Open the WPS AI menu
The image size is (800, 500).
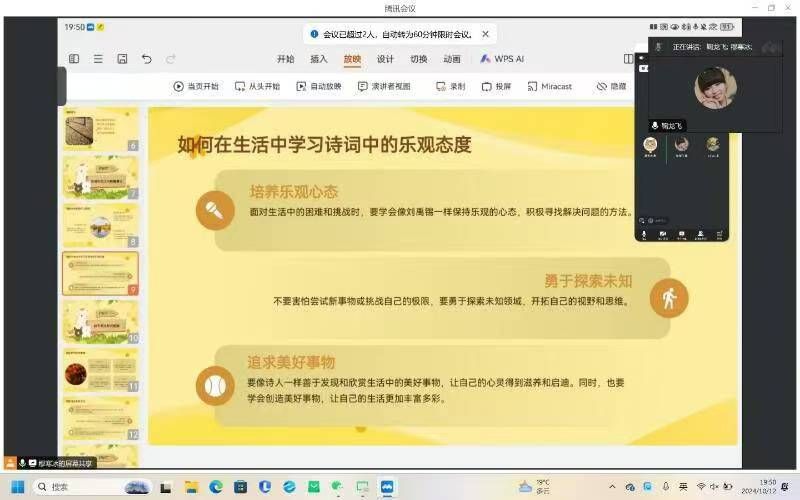(502, 59)
